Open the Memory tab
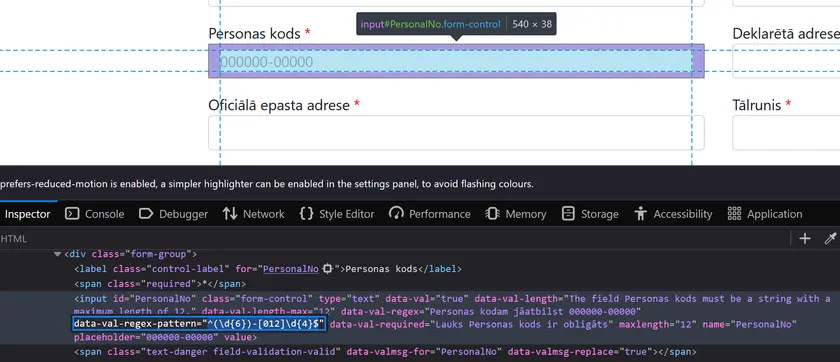This screenshot has width=840, height=362. tap(515, 214)
